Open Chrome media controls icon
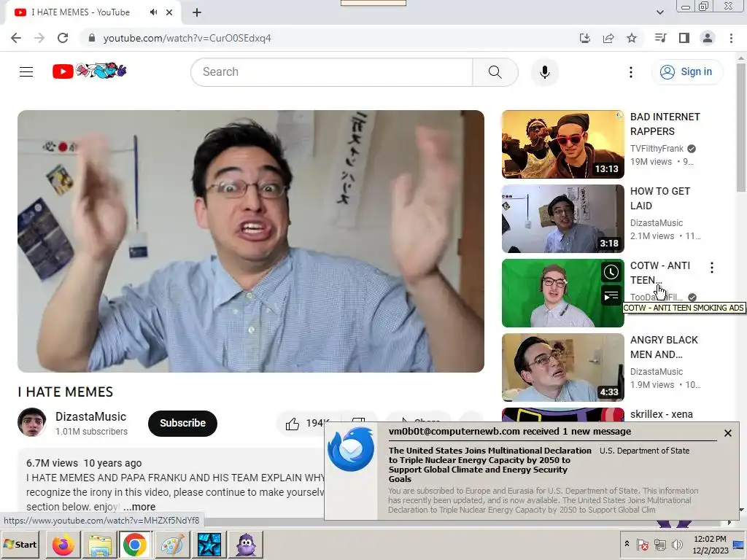This screenshot has width=747, height=560. pos(660,38)
